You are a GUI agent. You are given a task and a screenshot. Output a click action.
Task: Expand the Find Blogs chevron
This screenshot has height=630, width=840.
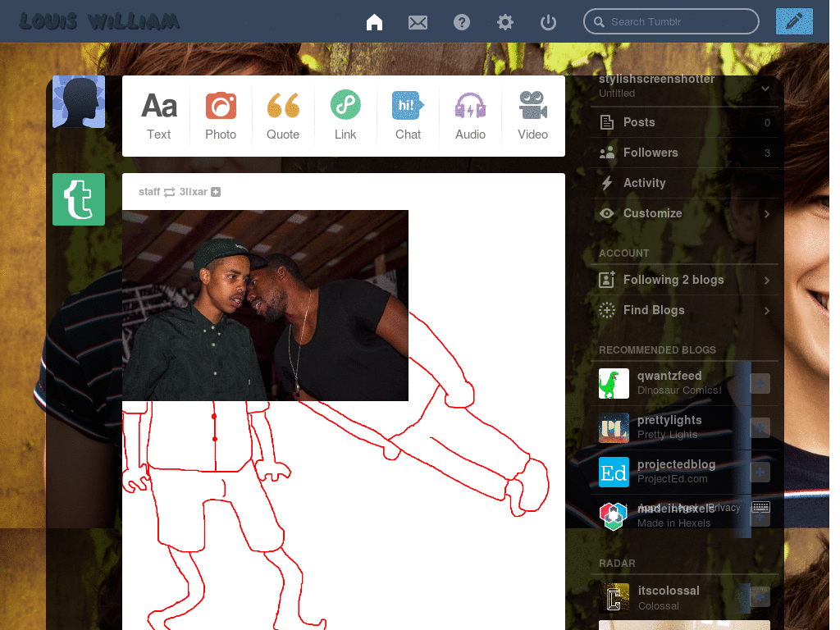[x=767, y=311]
